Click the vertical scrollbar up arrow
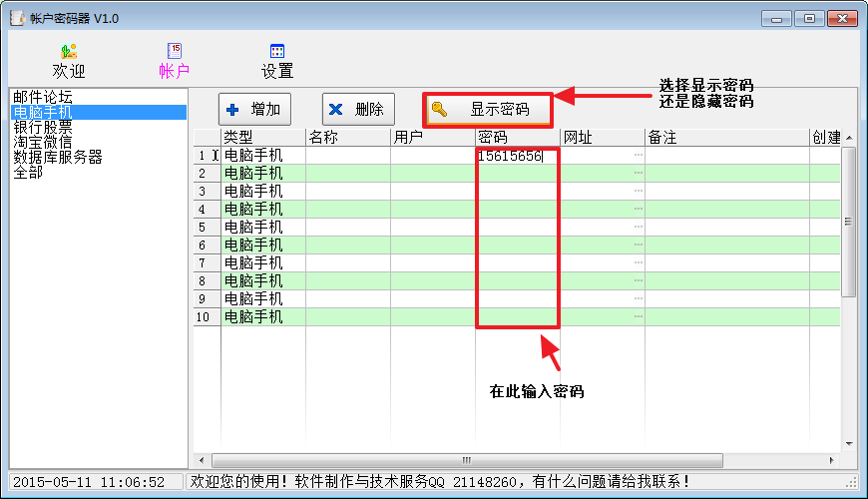Image resolution: width=868 pixels, height=499 pixels. 849,138
